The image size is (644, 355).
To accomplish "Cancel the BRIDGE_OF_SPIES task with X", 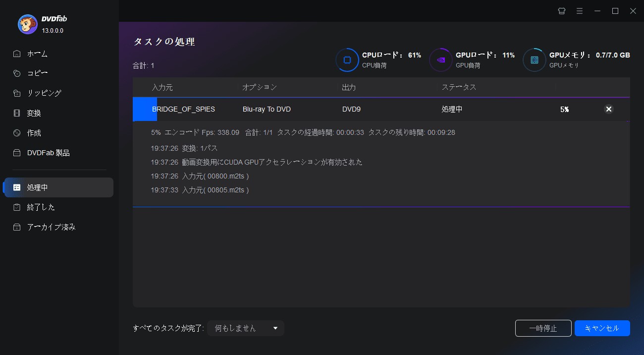I will pyautogui.click(x=609, y=109).
